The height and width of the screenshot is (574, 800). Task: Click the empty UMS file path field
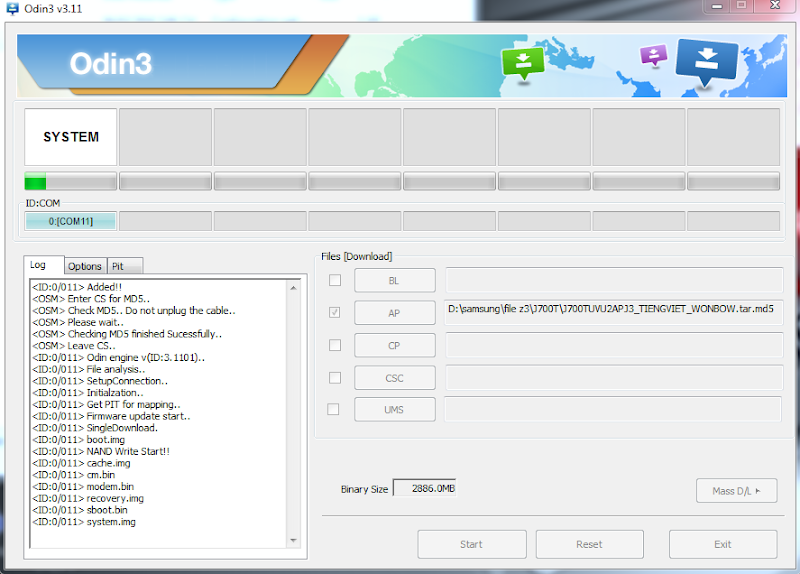[613, 409]
